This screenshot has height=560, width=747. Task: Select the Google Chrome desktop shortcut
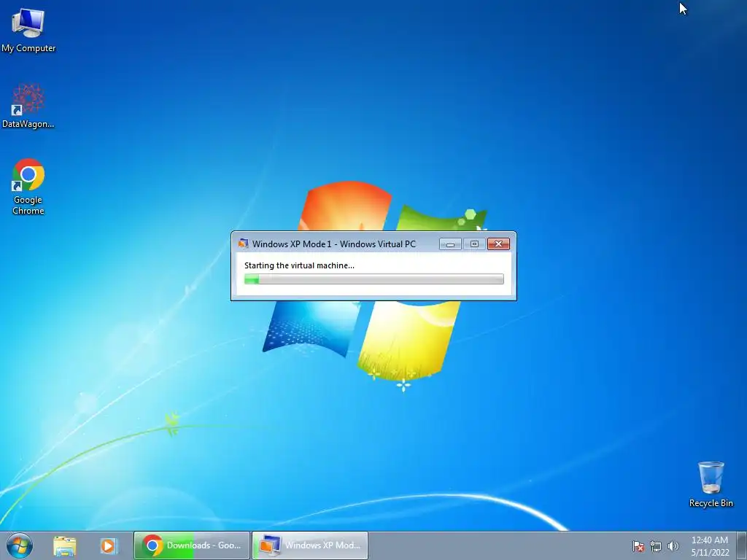[28, 187]
